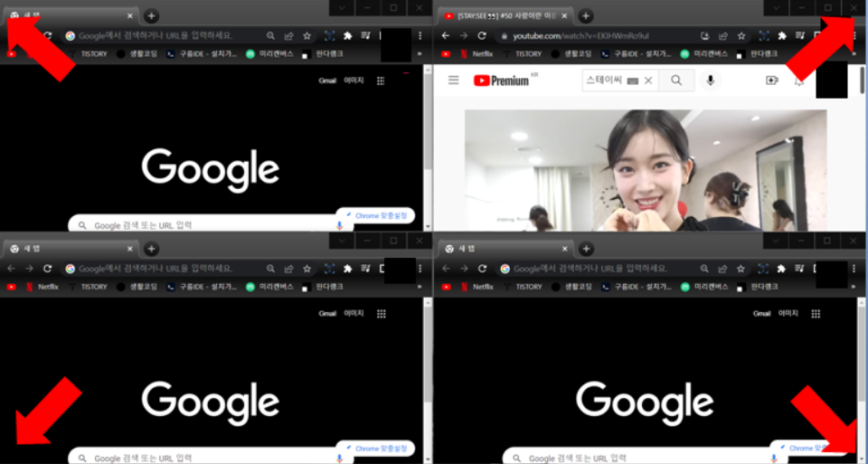Show hidden bookmarks overflow in bottom-right window
868x464 pixels.
854,287
